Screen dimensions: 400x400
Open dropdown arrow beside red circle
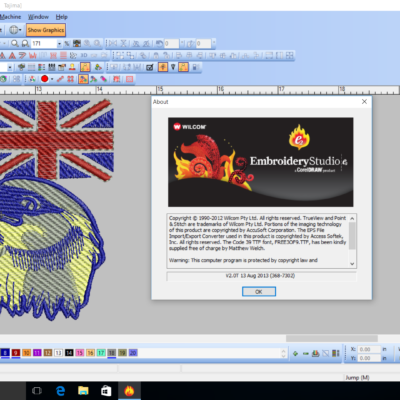(x=52, y=79)
